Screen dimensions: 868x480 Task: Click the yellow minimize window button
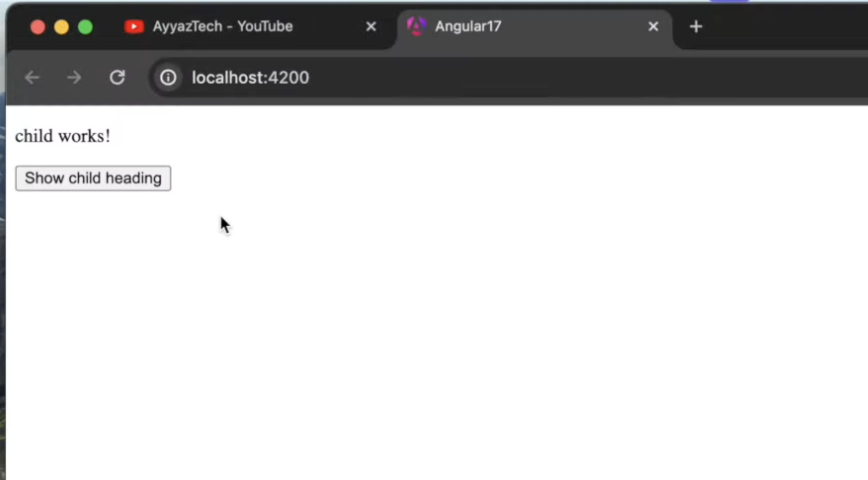click(61, 27)
